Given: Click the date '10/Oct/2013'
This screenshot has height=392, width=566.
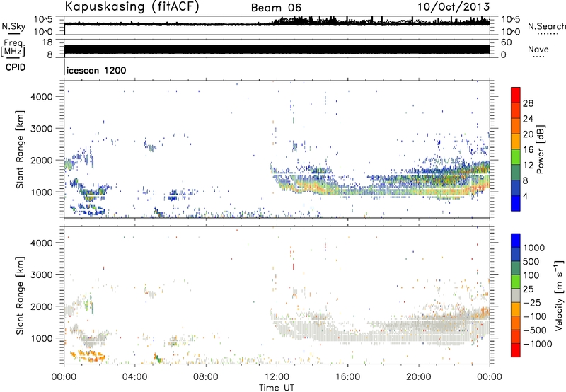Looking at the screenshot, I should (454, 7).
